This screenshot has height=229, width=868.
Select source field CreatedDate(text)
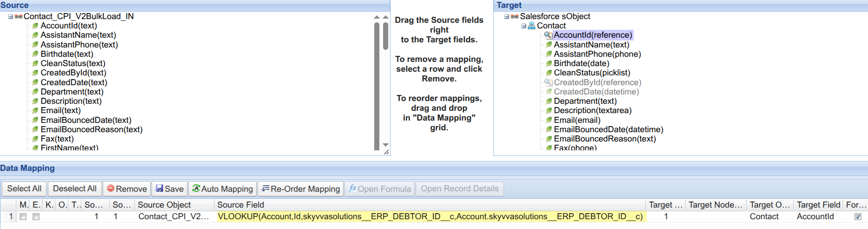[x=74, y=82]
